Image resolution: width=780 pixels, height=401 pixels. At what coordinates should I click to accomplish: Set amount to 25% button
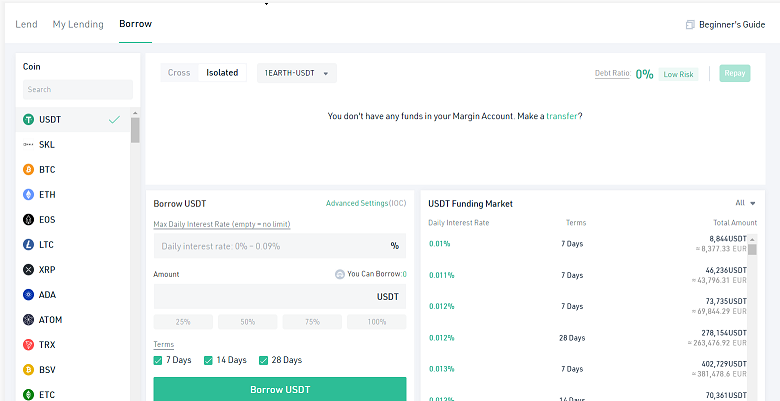click(183, 322)
